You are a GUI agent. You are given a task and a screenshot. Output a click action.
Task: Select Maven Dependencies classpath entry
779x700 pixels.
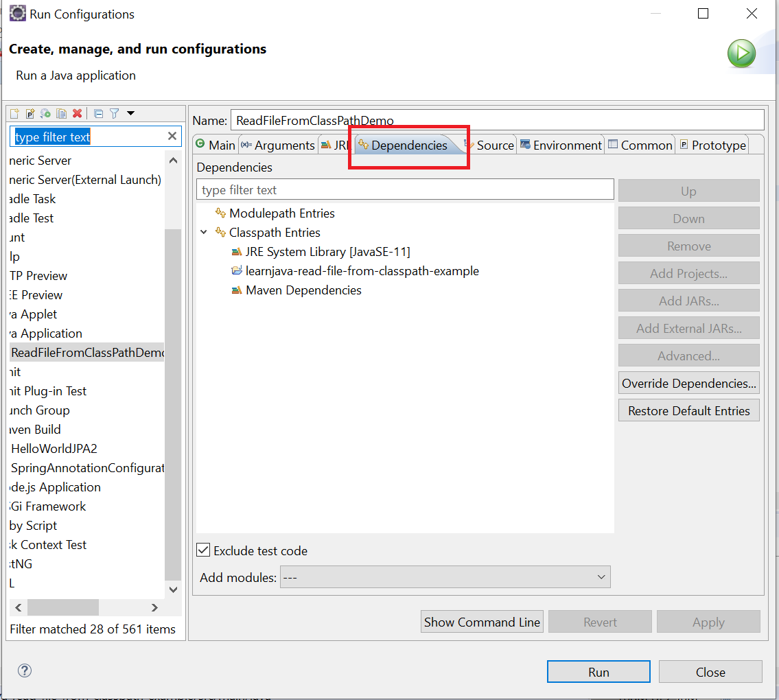click(x=303, y=290)
